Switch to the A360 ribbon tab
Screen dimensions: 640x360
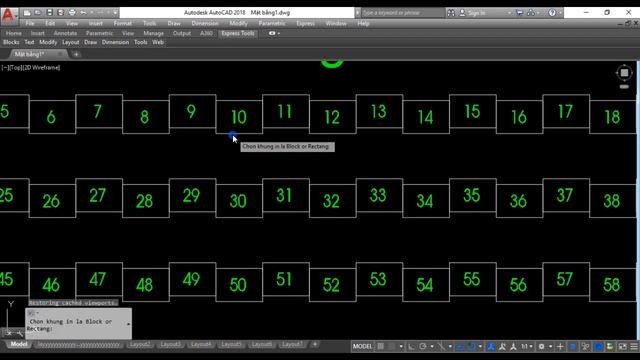pyautogui.click(x=206, y=33)
